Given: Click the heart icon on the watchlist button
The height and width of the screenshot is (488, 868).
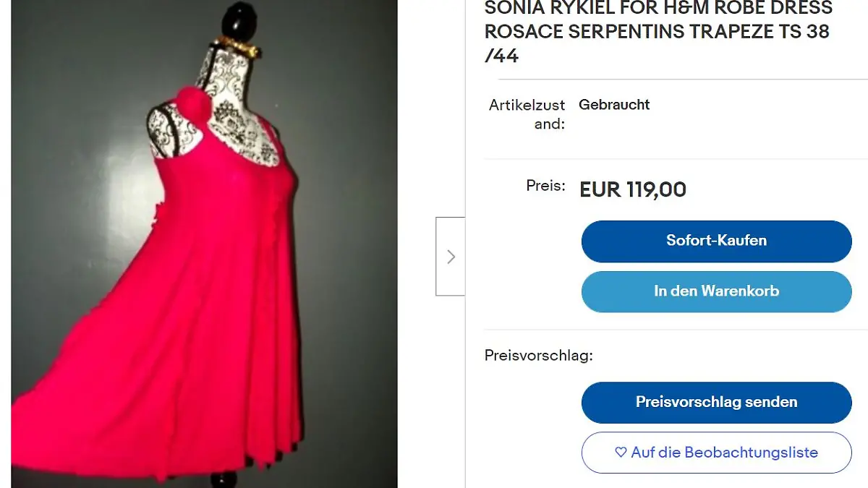Looking at the screenshot, I should [621, 453].
